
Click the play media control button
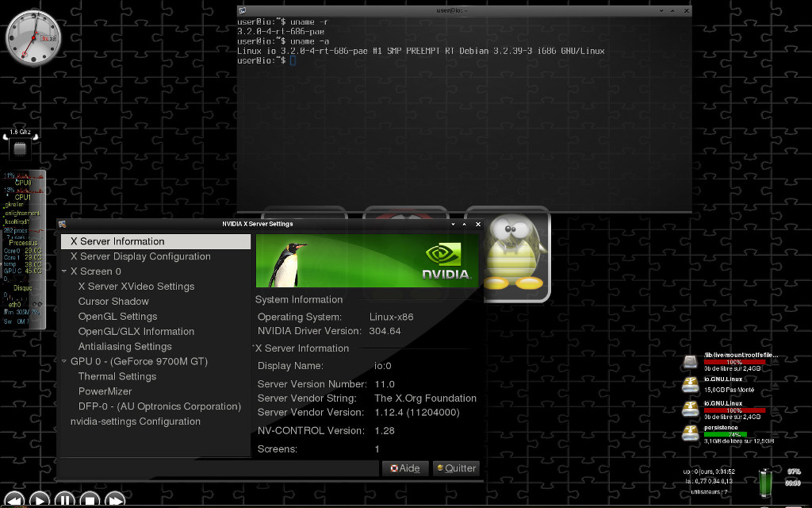40,500
